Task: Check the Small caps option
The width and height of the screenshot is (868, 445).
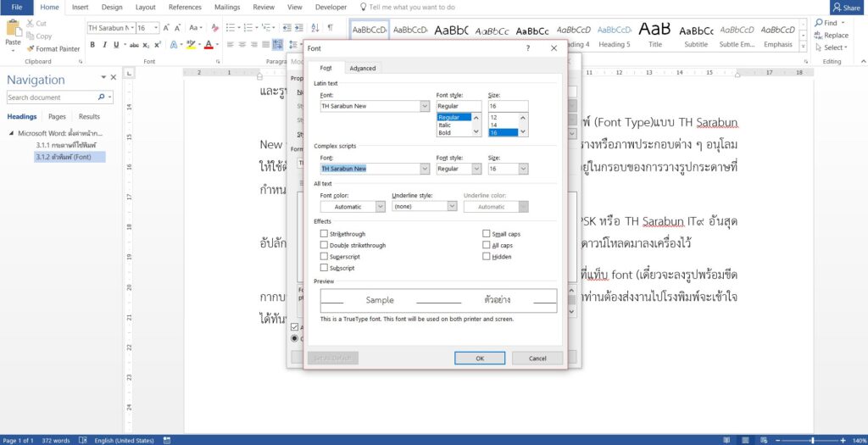Action: (487, 234)
